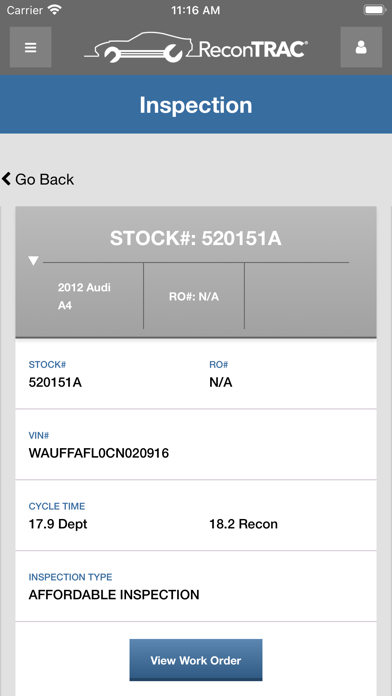Tap the 18.2 Recon cycle time
This screenshot has width=392, height=696.
pos(243,524)
